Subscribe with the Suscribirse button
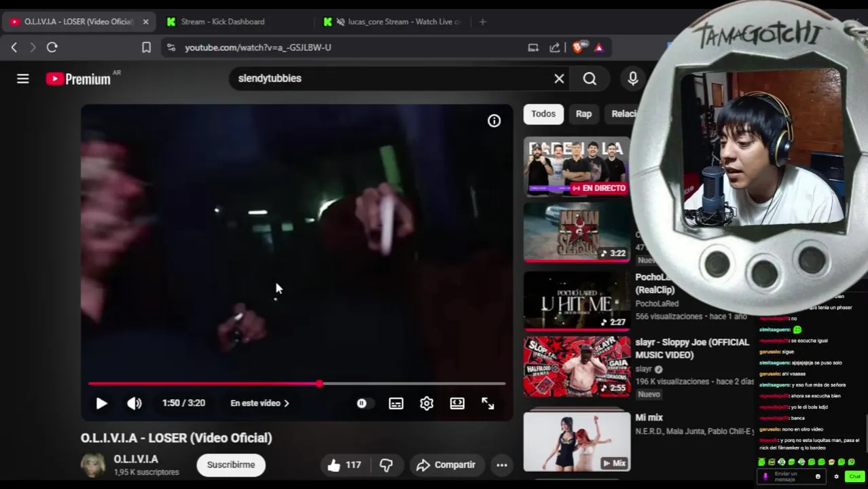This screenshot has width=868, height=489. tap(231, 465)
